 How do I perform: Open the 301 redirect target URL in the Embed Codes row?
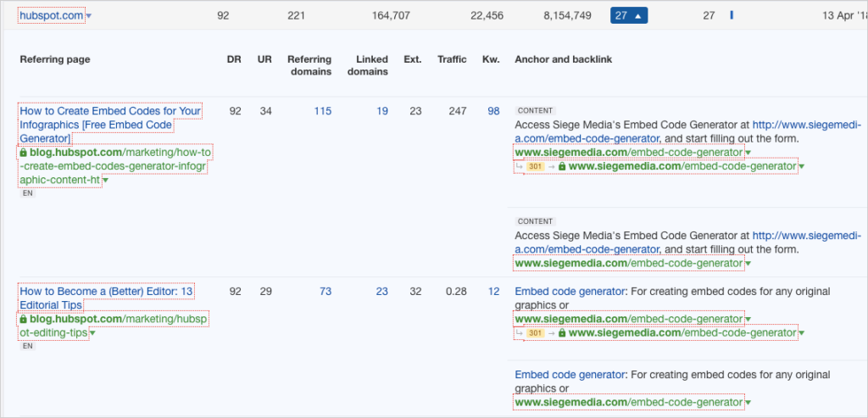(x=682, y=166)
